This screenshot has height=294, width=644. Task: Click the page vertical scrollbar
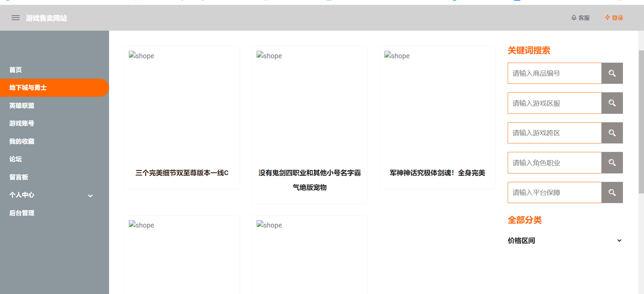(641, 122)
